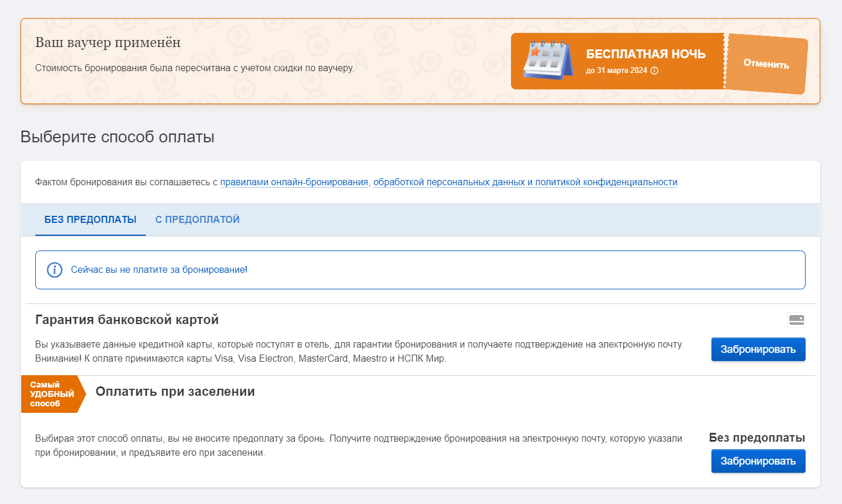Image resolution: width=842 pixels, height=504 pixels.
Task: Click the Ваш ваучер применён heading
Action: pos(108,42)
